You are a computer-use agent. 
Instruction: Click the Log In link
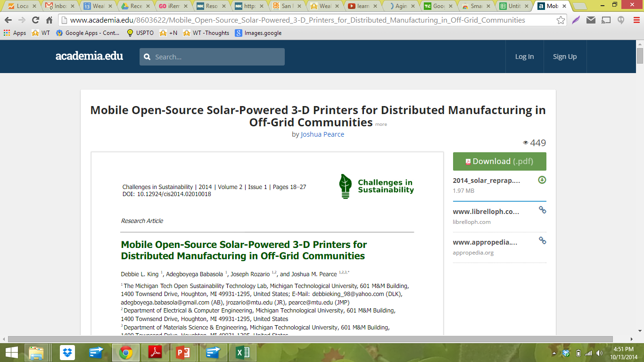[524, 57]
